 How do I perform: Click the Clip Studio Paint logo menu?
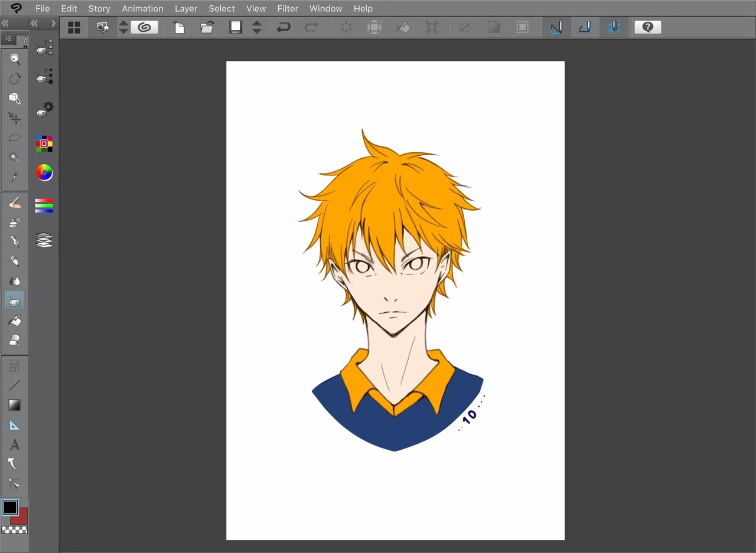coord(16,8)
